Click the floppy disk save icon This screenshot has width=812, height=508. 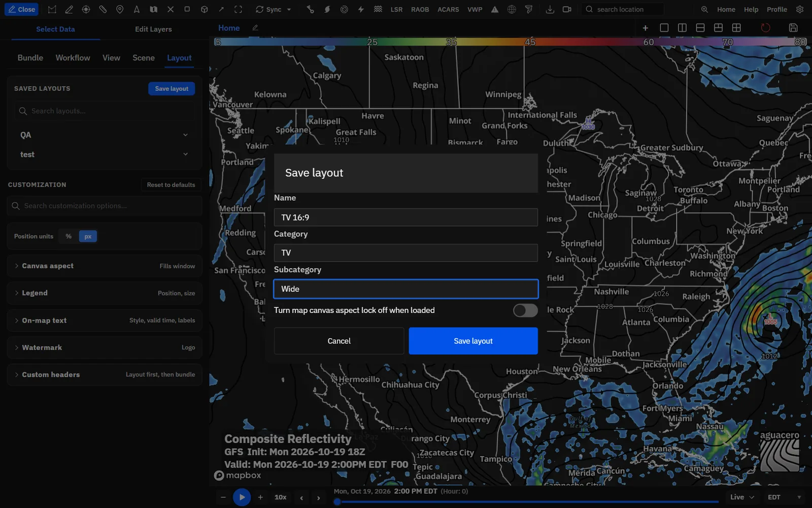click(793, 28)
